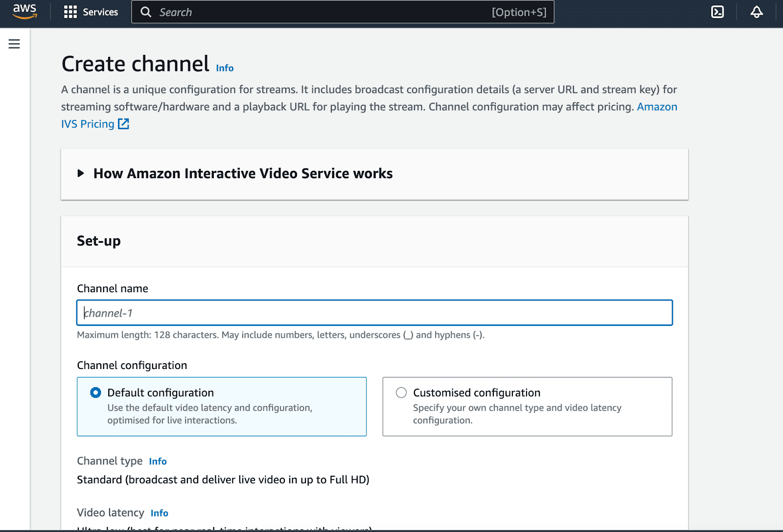Open the Services grid menu
This screenshot has width=783, height=532.
click(x=70, y=12)
